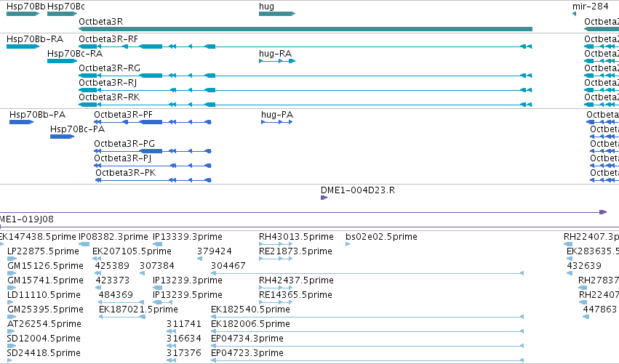
Task: Select feature 432639
Action: coord(584,266)
